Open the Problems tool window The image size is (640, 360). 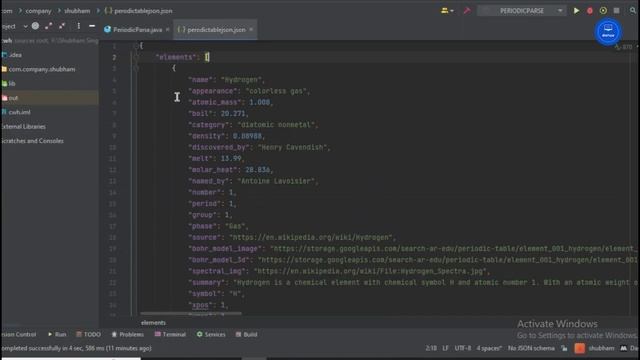pos(127,334)
